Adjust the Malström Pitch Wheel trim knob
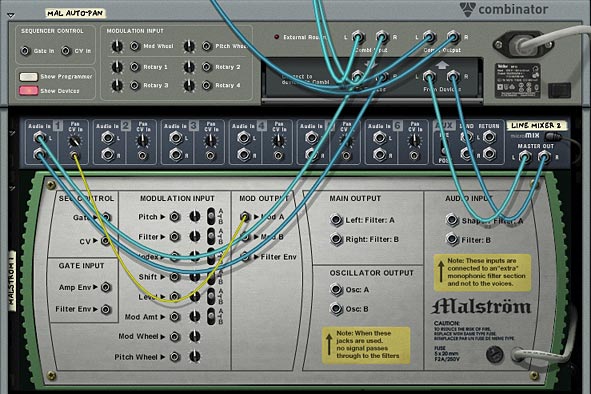Viewport: 591px width, 394px height. [x=194, y=356]
